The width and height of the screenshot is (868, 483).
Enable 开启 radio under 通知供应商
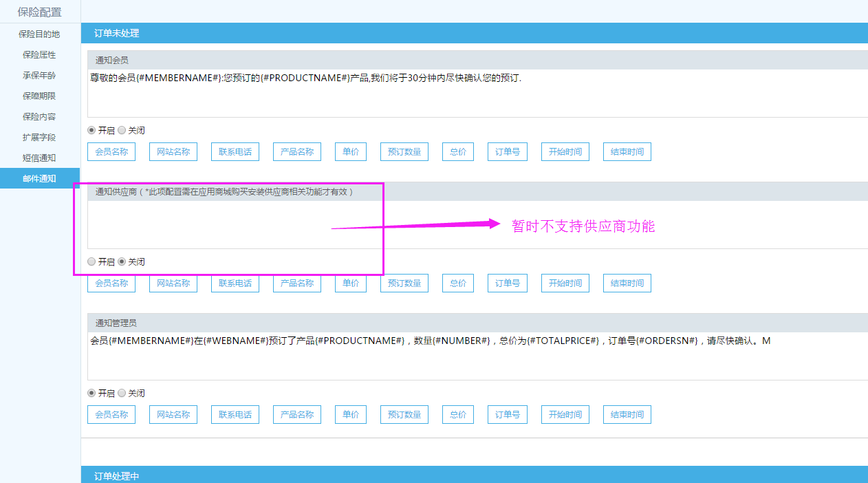click(92, 261)
